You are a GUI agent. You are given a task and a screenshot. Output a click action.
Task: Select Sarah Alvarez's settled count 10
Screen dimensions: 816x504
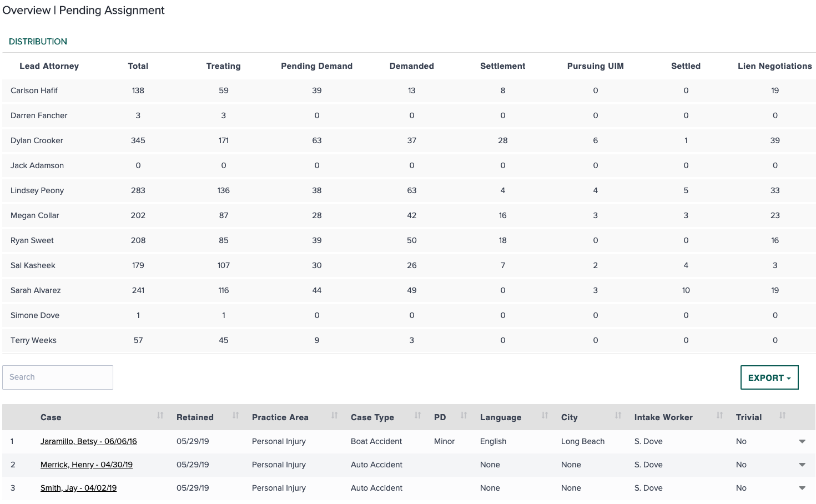click(686, 290)
